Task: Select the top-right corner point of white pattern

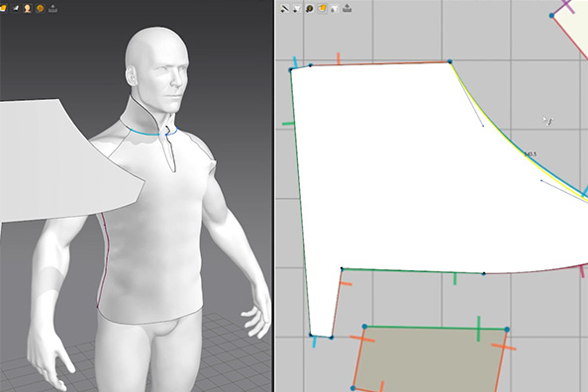Action: point(449,61)
